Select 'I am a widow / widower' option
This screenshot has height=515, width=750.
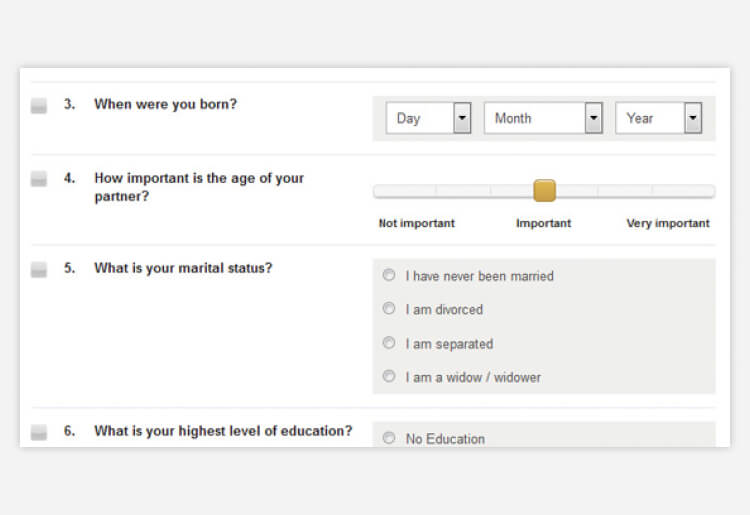389,376
